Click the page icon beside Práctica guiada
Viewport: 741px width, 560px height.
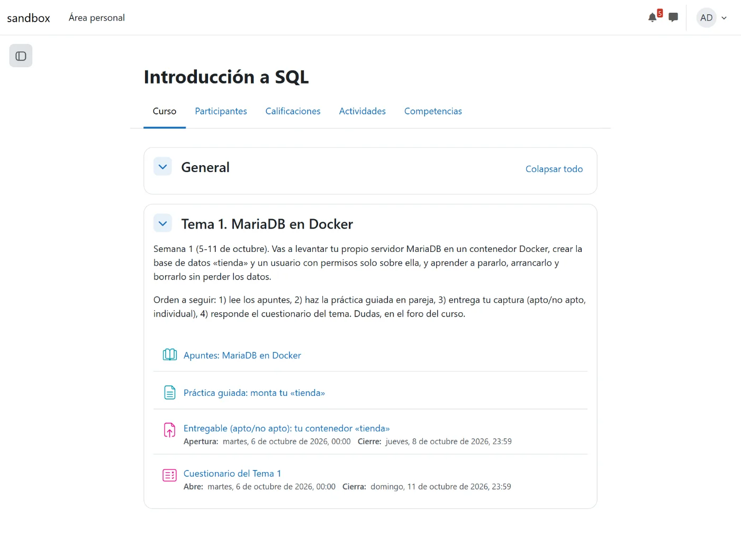point(169,392)
